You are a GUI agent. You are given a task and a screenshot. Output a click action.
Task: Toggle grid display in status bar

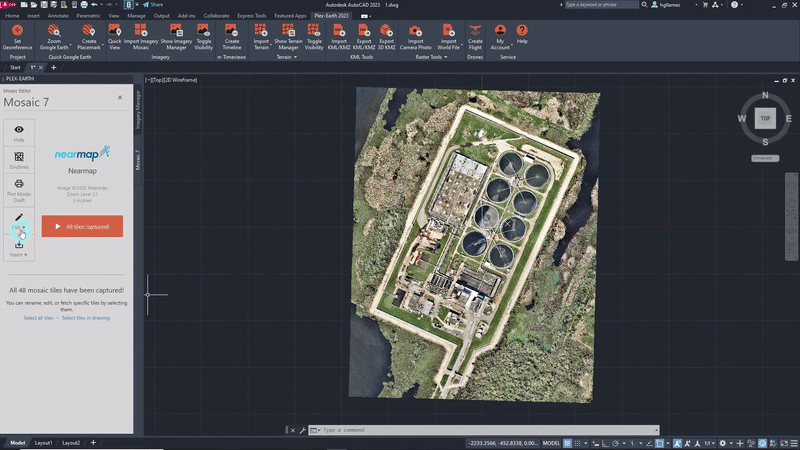click(567, 443)
